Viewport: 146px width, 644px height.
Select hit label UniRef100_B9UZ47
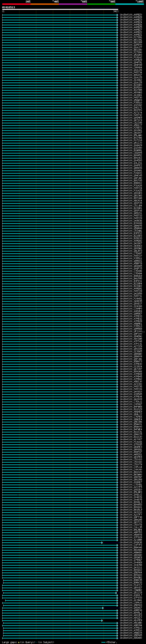(x=131, y=75)
